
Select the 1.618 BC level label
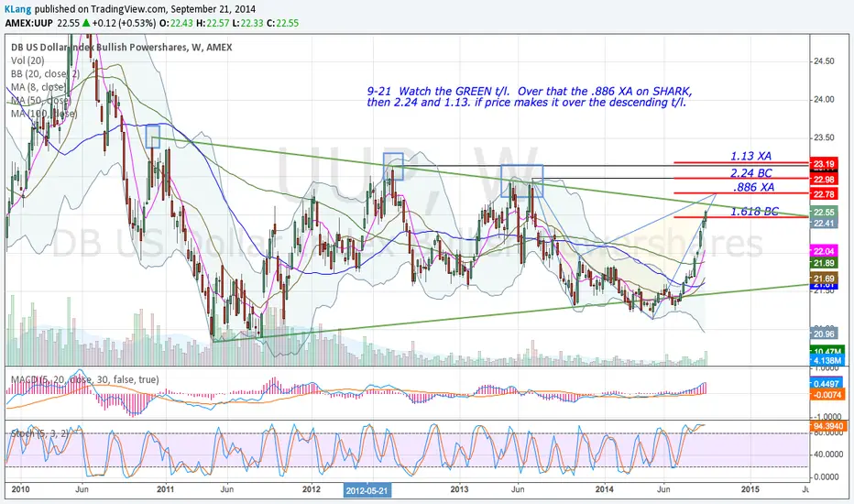click(754, 212)
